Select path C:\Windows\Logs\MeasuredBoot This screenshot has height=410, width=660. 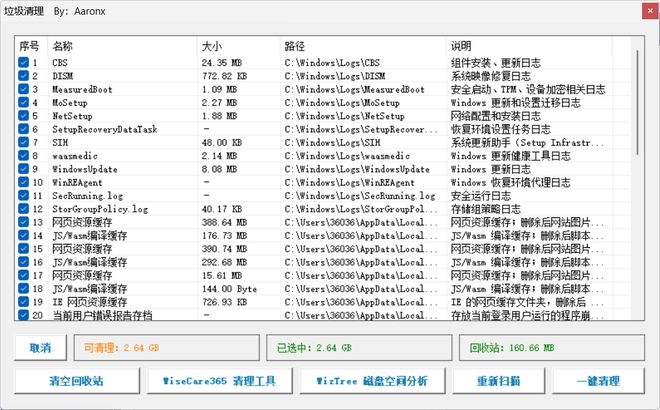354,89
